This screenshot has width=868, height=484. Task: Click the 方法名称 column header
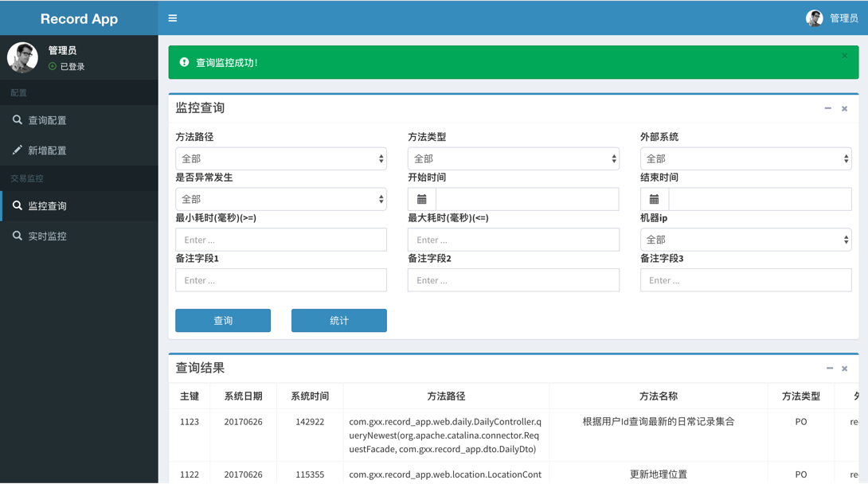659,396
